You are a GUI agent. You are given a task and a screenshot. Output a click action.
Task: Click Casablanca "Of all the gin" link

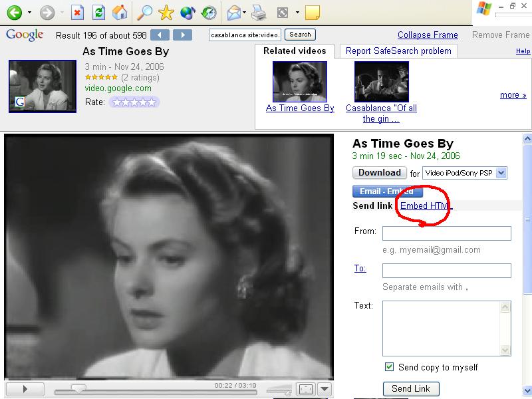point(381,113)
